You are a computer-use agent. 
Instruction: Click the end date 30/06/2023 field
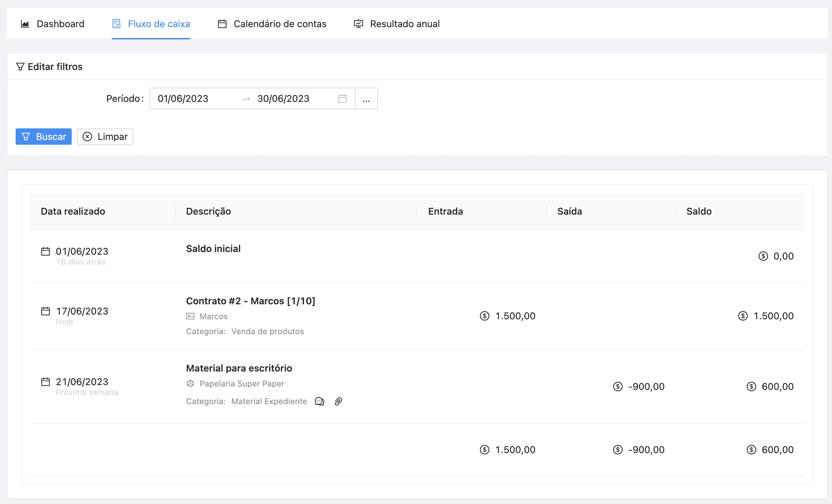[x=283, y=98]
